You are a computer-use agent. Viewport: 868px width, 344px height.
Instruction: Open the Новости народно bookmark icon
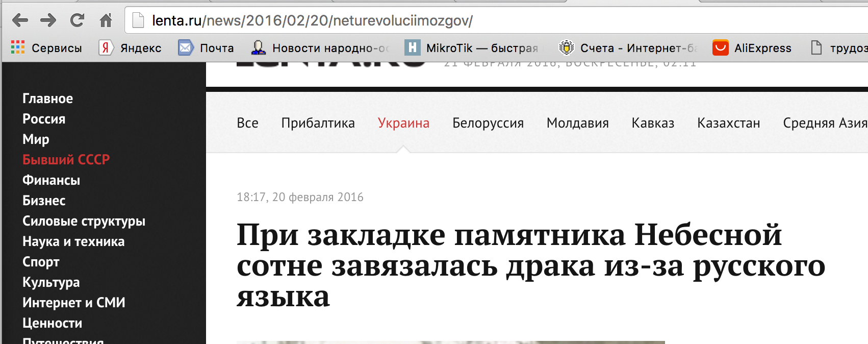pyautogui.click(x=259, y=47)
